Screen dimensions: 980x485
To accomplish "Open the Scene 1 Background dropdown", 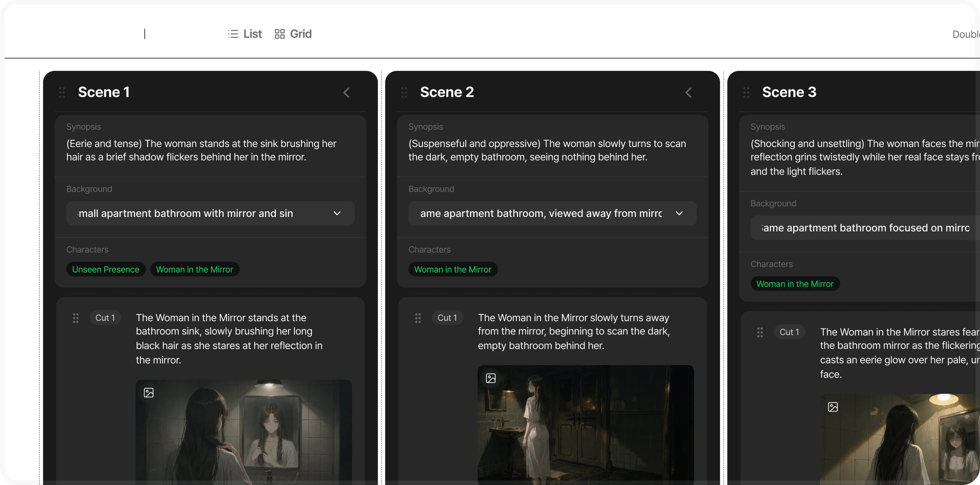I will 210,213.
